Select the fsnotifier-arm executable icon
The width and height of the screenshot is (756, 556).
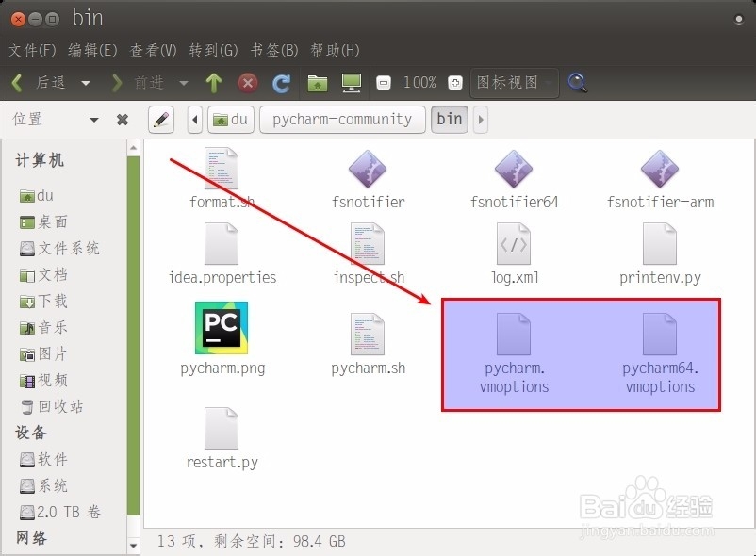click(x=660, y=169)
